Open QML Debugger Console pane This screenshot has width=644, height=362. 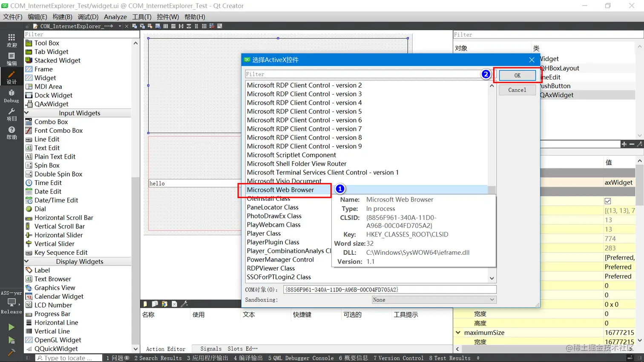click(x=301, y=358)
